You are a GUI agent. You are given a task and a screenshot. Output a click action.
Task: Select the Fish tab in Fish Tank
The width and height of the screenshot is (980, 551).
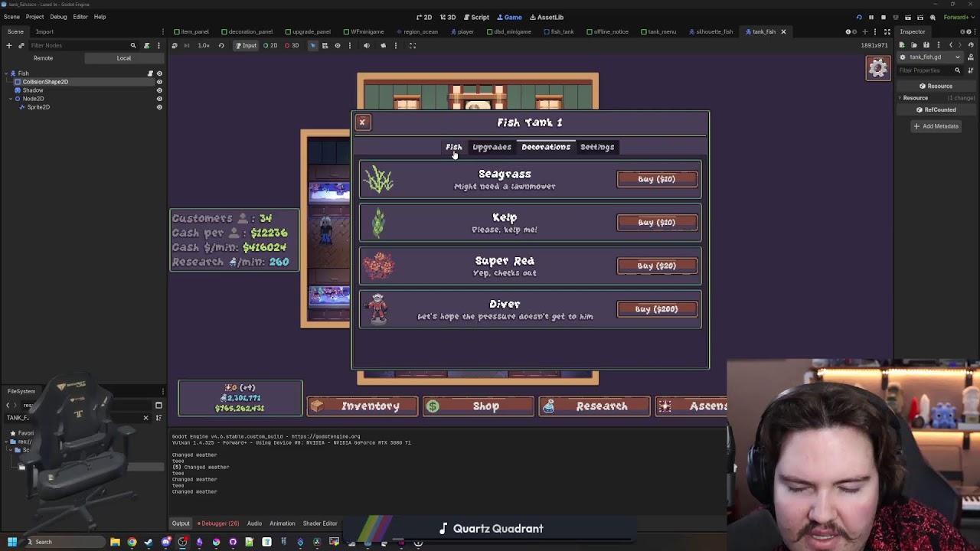[x=454, y=147]
